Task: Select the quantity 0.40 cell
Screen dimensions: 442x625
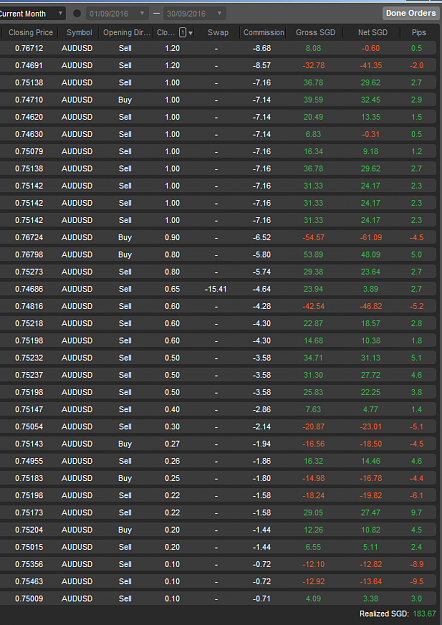Action: point(172,409)
